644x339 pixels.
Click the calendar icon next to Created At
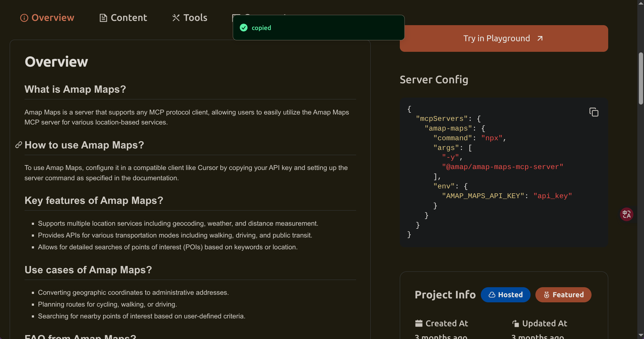pyautogui.click(x=419, y=324)
